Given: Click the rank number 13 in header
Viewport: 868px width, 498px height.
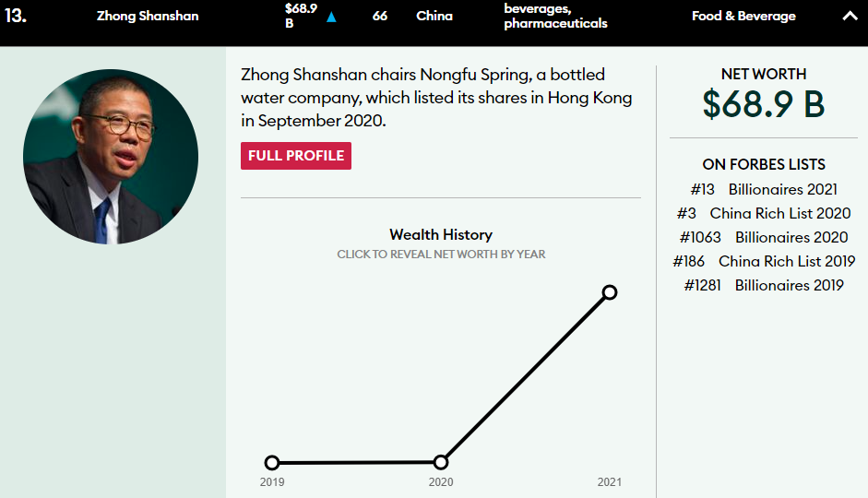Looking at the screenshot, I should 16,16.
